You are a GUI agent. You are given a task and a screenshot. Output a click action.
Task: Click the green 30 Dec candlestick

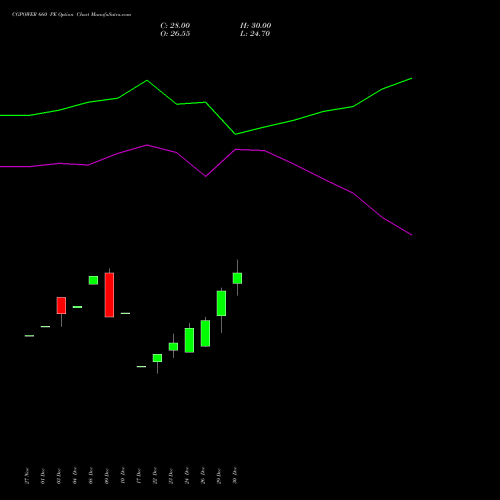tap(237, 278)
